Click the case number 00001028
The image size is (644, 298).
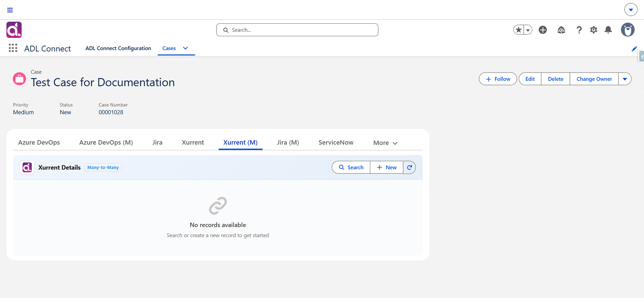click(111, 112)
